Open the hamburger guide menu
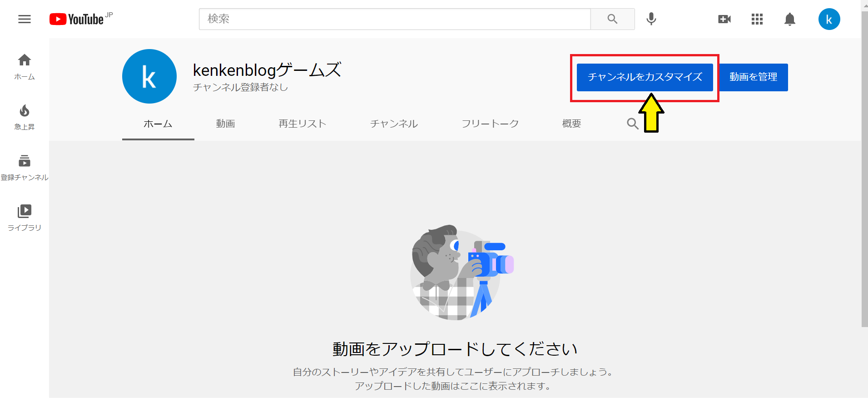The height and width of the screenshot is (407, 868). point(25,19)
